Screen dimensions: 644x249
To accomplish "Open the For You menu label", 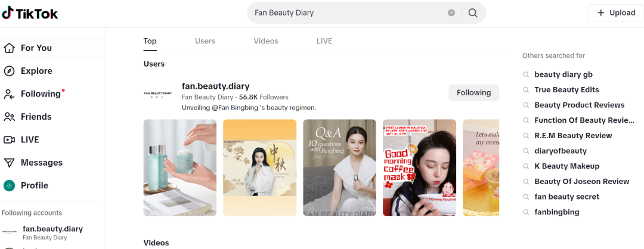I will coord(36,48).
